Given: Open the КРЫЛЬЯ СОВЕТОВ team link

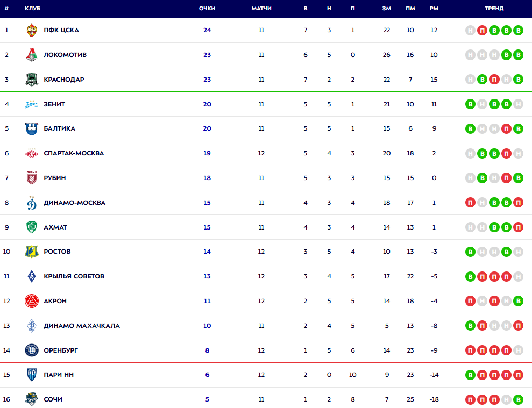Looking at the screenshot, I should [x=74, y=276].
